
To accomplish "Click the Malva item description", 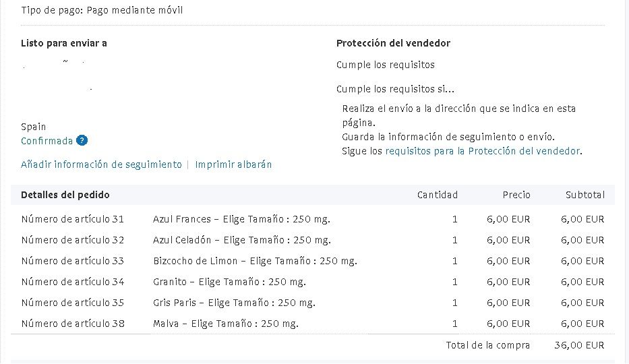I will [x=226, y=324].
